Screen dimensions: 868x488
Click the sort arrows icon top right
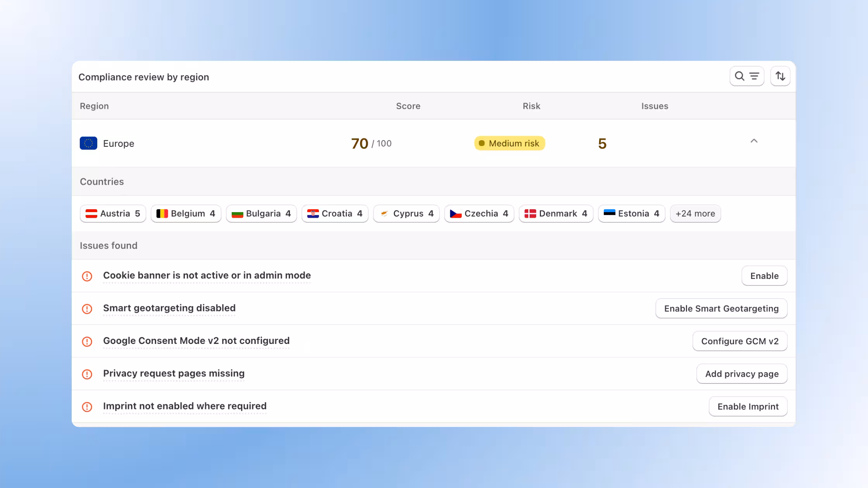780,76
